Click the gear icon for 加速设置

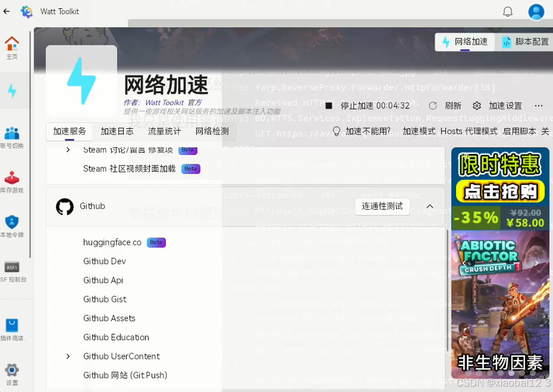pos(477,106)
